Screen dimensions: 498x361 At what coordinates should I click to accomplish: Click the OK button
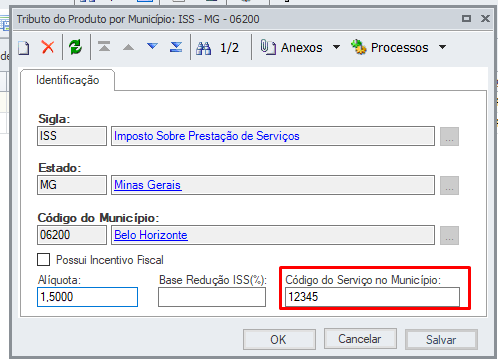pyautogui.click(x=279, y=339)
